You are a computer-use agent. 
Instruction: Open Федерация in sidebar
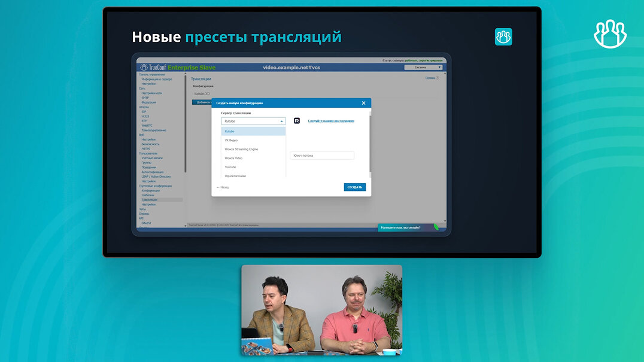(x=148, y=102)
